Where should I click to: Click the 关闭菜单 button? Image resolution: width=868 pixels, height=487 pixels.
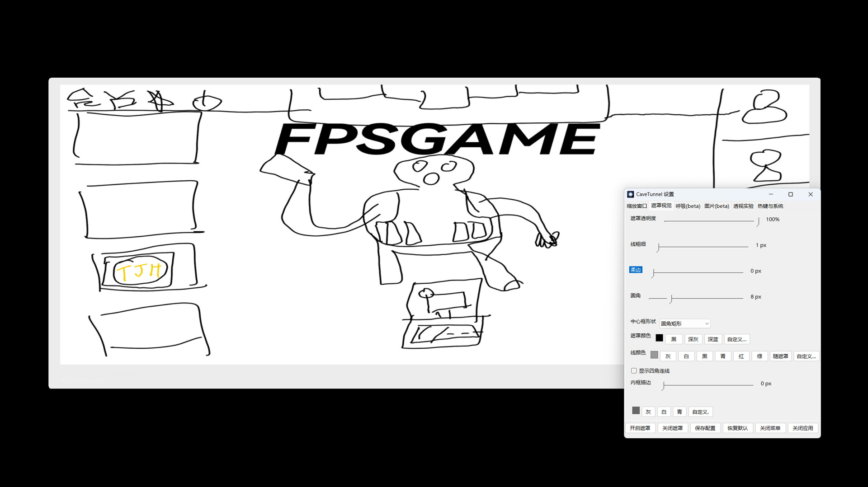(x=770, y=428)
